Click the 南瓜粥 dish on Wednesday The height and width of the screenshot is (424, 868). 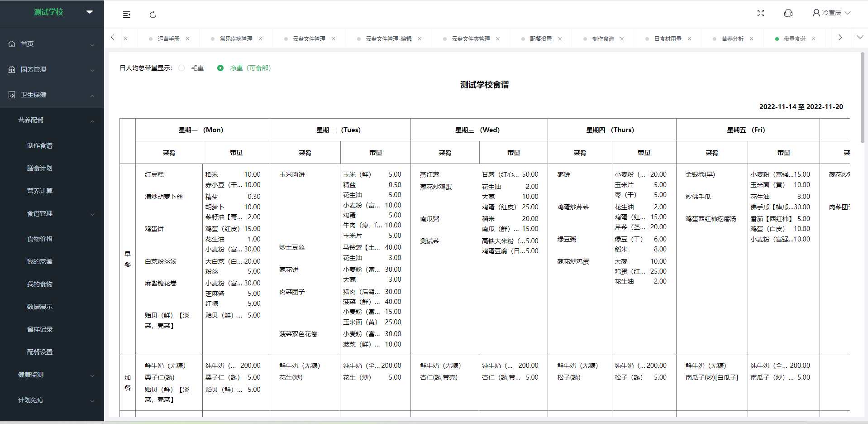point(429,219)
